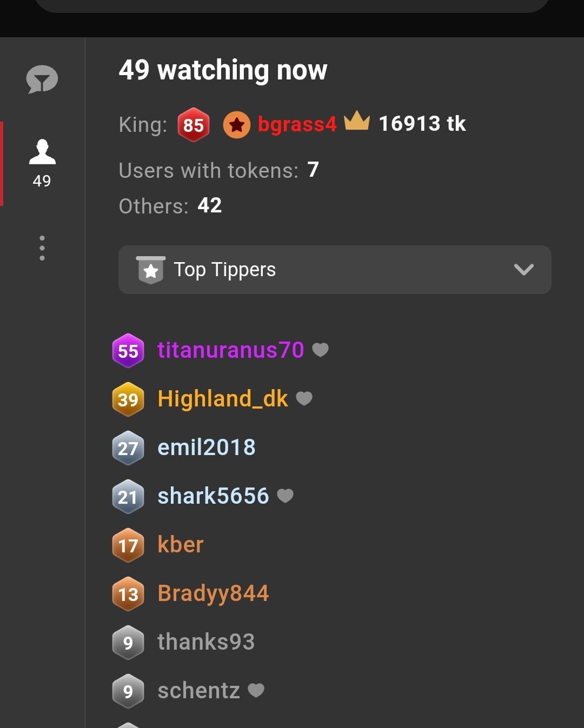Open titanuranus70 user profile
The height and width of the screenshot is (728, 584).
230,350
